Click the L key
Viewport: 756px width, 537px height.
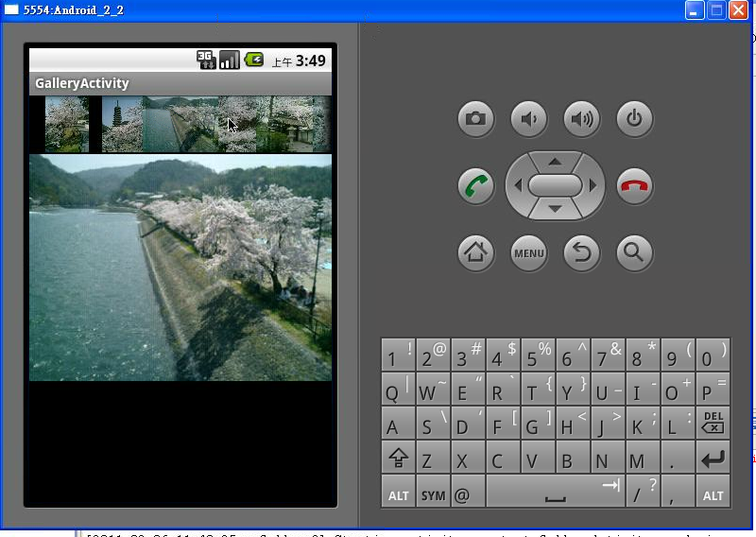click(x=678, y=423)
